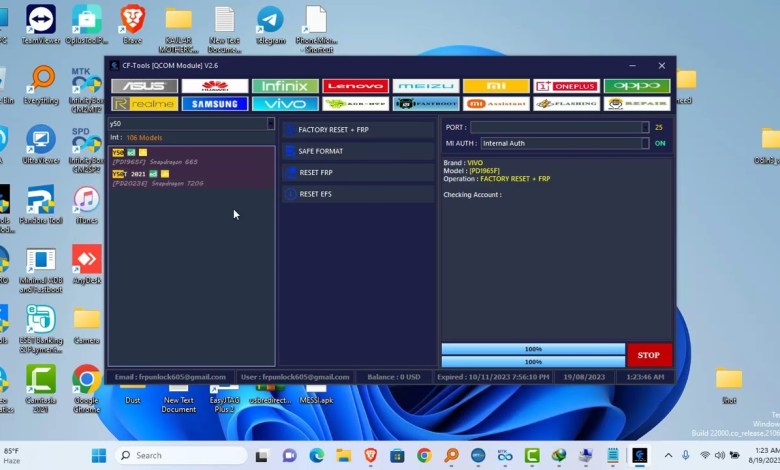Screen dimensions: 780x470
Task: Expand the PORT dropdown list
Action: click(645, 127)
